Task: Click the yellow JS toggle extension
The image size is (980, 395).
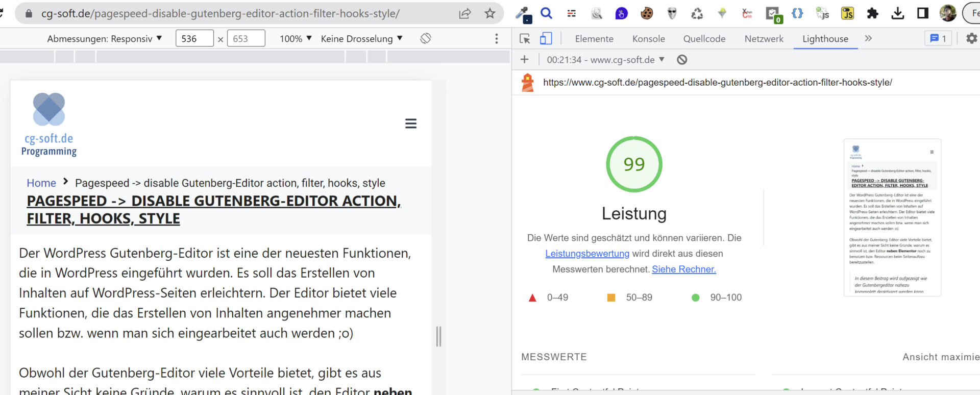Action: (x=847, y=13)
